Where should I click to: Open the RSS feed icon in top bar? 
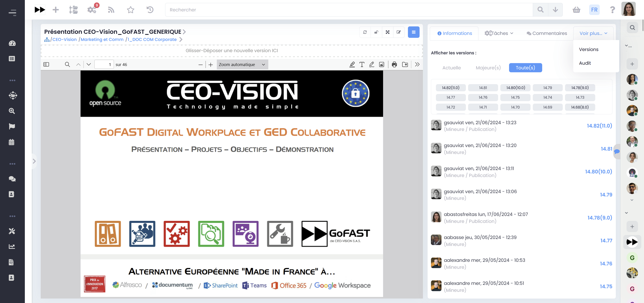click(111, 10)
